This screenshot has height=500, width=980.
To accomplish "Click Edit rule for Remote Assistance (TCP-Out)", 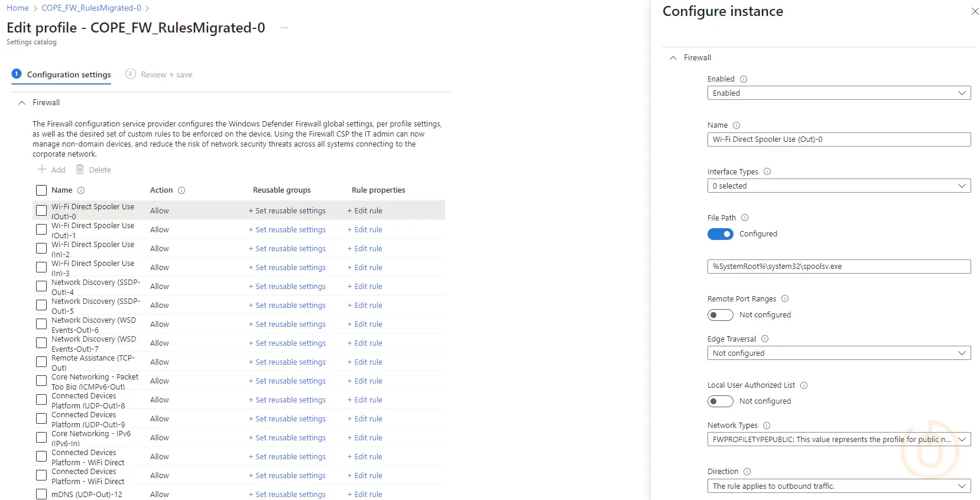I will coord(365,362).
